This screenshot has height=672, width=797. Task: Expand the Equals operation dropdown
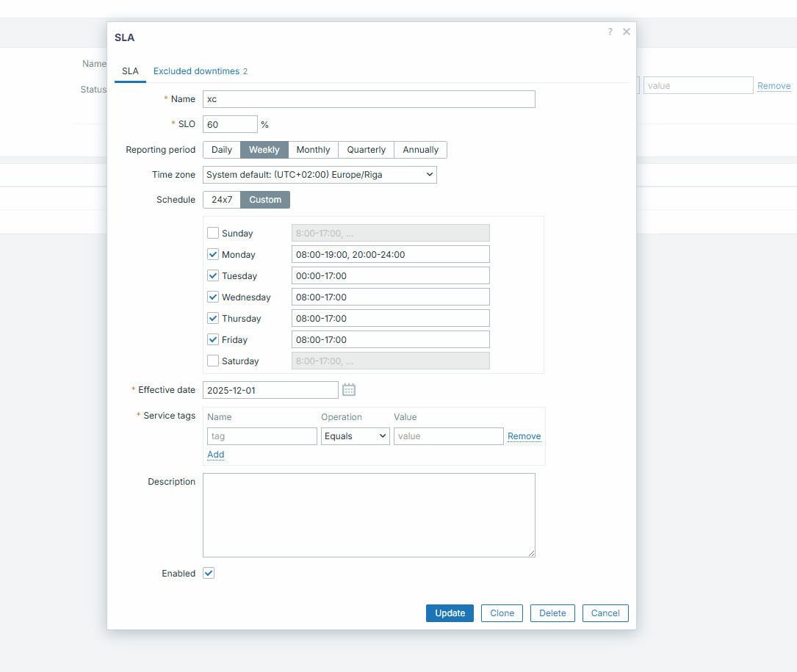tap(355, 436)
